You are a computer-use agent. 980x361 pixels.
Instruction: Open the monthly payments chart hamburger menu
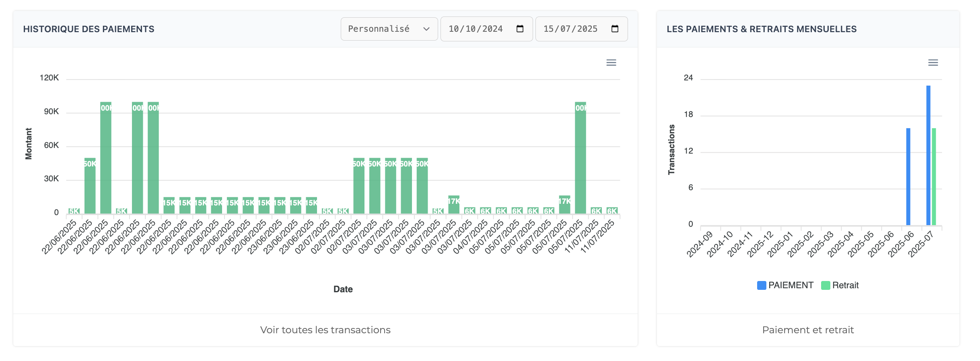[x=933, y=63]
